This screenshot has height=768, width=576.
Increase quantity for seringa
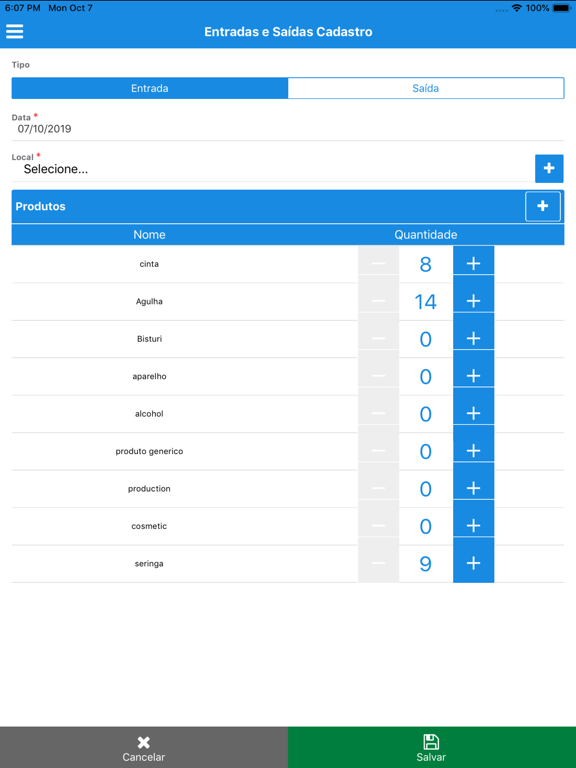click(473, 564)
